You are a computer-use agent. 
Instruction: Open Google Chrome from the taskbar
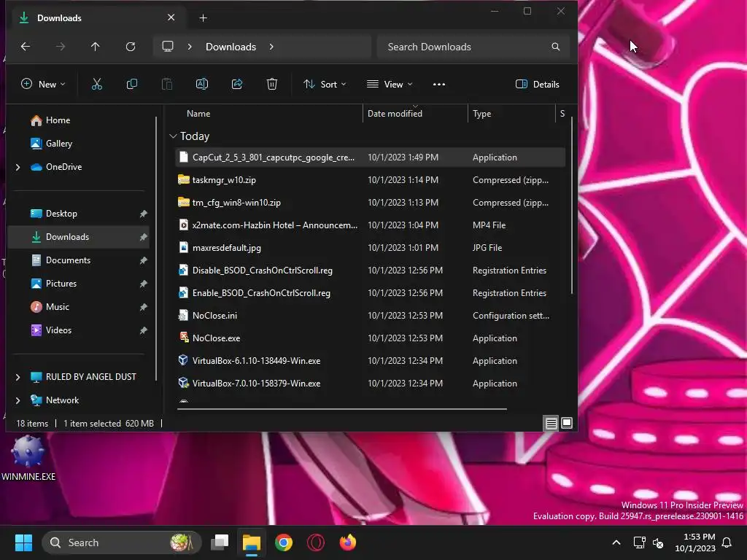(284, 542)
